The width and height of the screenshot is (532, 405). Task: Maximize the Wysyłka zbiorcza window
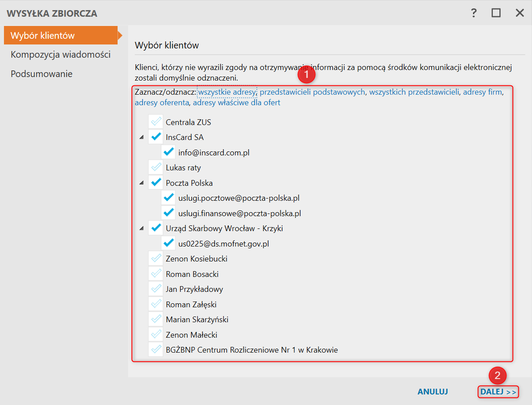(x=496, y=13)
